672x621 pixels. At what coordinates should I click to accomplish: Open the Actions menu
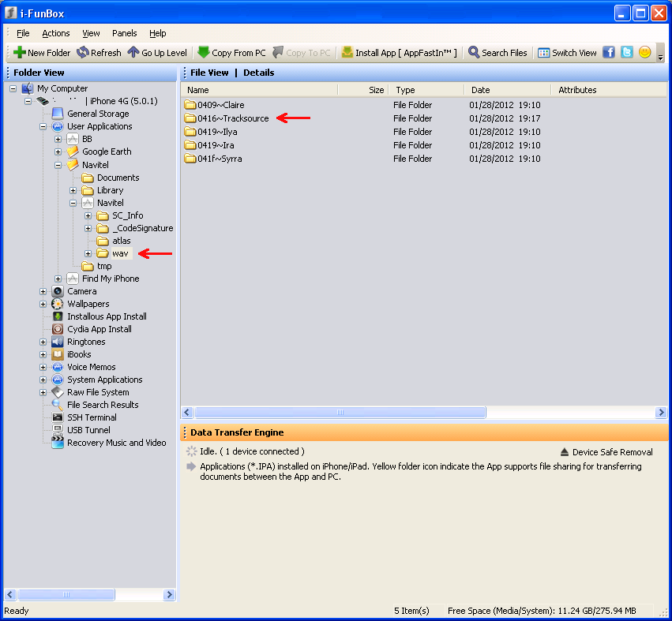[56, 33]
